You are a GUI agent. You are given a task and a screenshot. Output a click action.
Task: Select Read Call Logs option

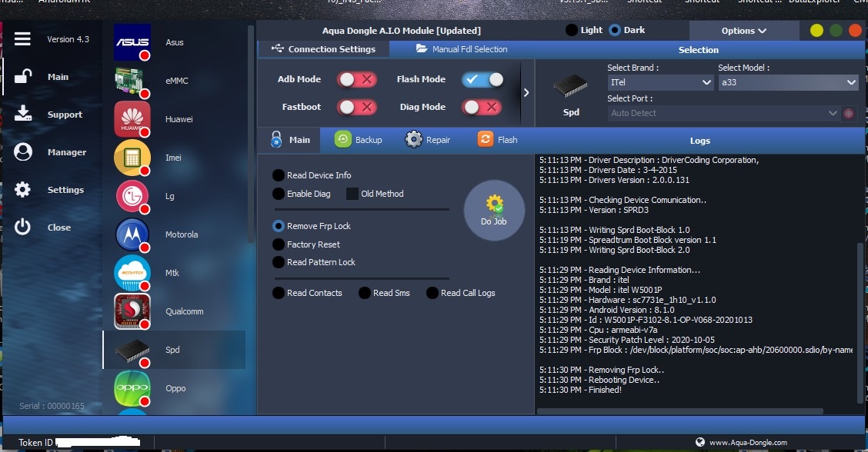tap(432, 293)
